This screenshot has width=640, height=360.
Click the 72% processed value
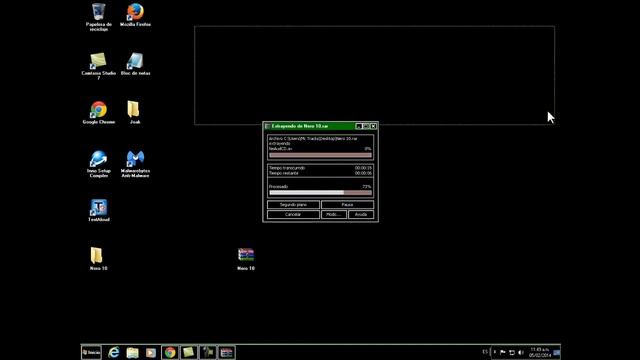coord(367,187)
